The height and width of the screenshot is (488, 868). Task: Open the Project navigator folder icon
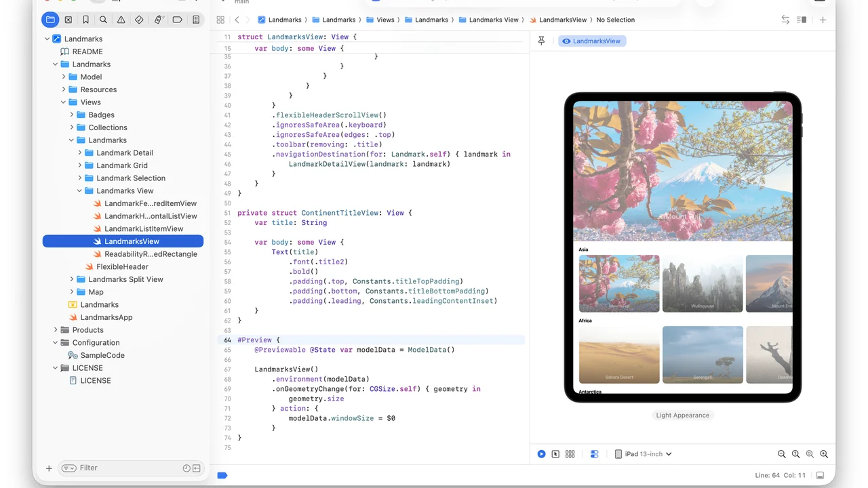50,20
